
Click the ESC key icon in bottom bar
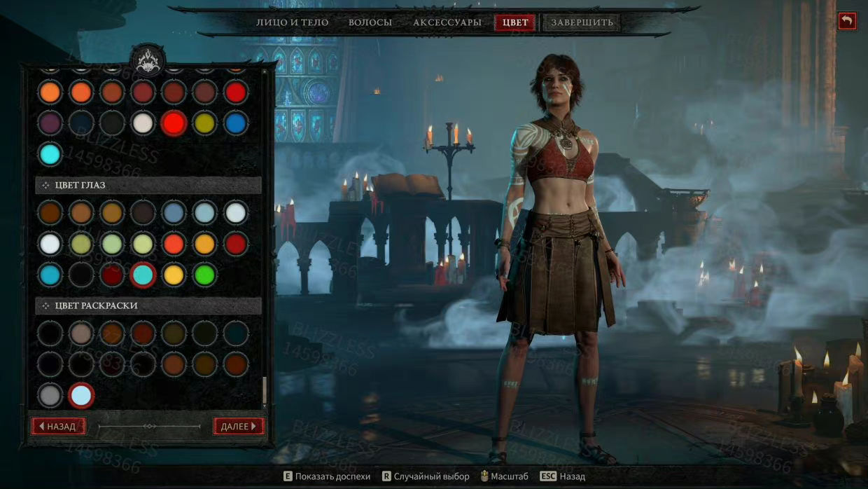[548, 476]
